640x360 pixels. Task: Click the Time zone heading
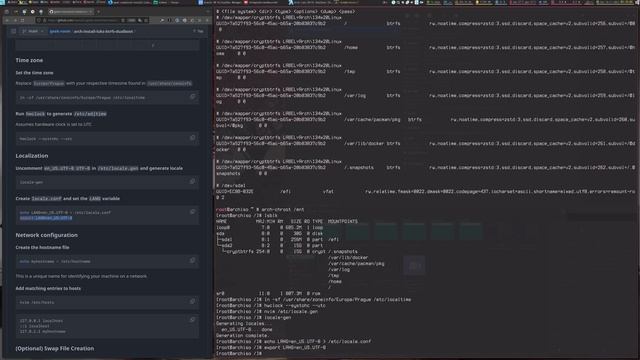pos(29,60)
